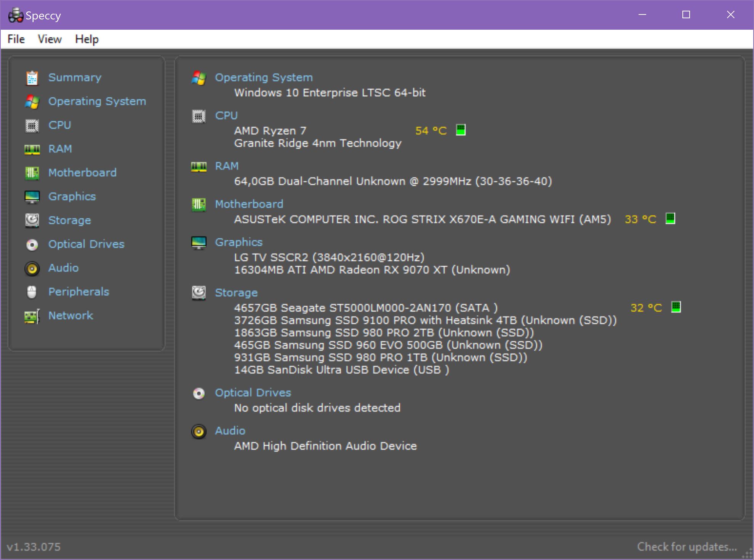Click the CPU chip icon in sidebar

(32, 125)
